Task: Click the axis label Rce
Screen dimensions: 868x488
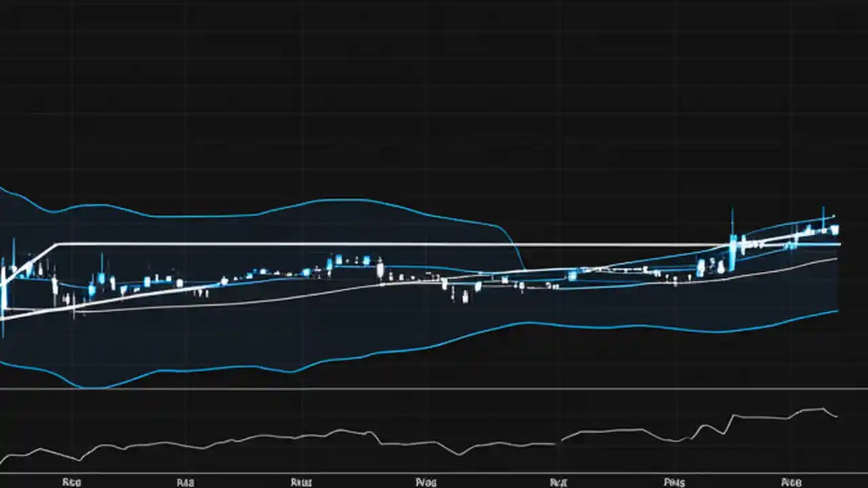Action: coord(71,482)
